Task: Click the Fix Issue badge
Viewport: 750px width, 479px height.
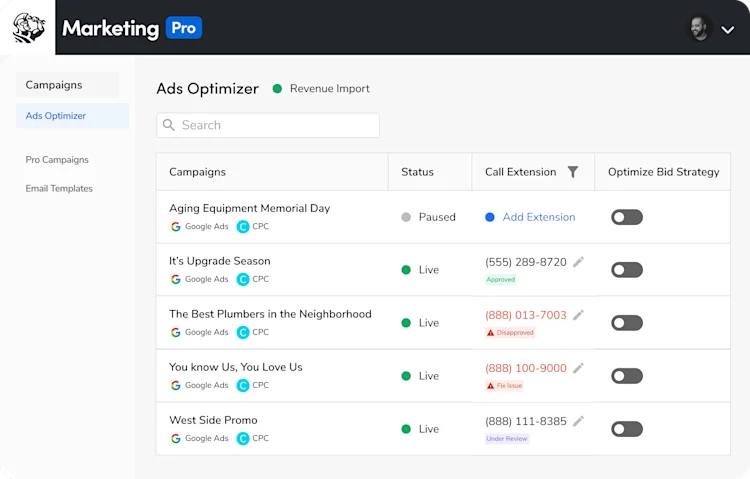Action: pyautogui.click(x=505, y=386)
